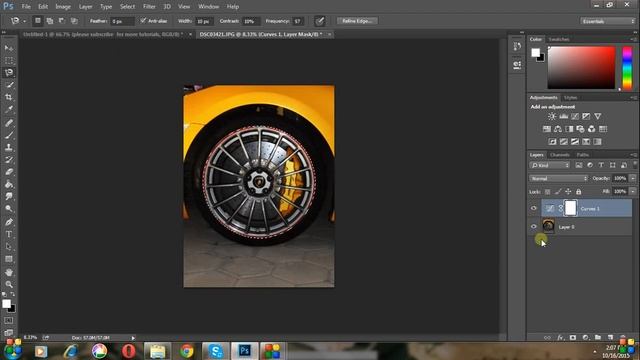The image size is (640, 360).
Task: Expand the status bar info arrow
Action: (133, 338)
